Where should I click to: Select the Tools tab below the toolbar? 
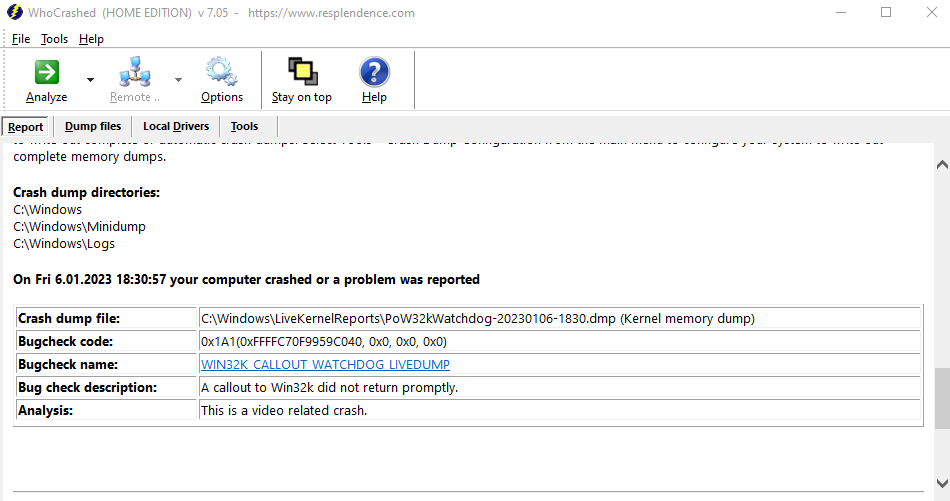[244, 126]
